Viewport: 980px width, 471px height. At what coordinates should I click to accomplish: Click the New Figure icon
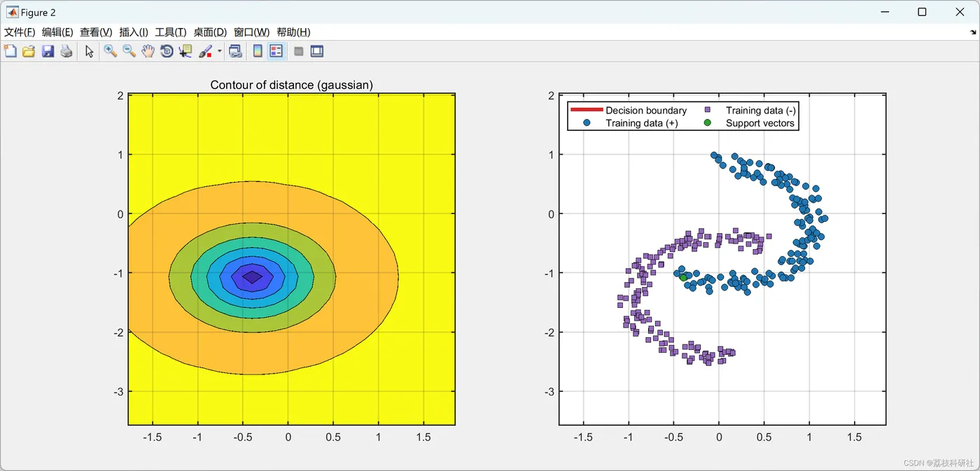click(x=10, y=51)
